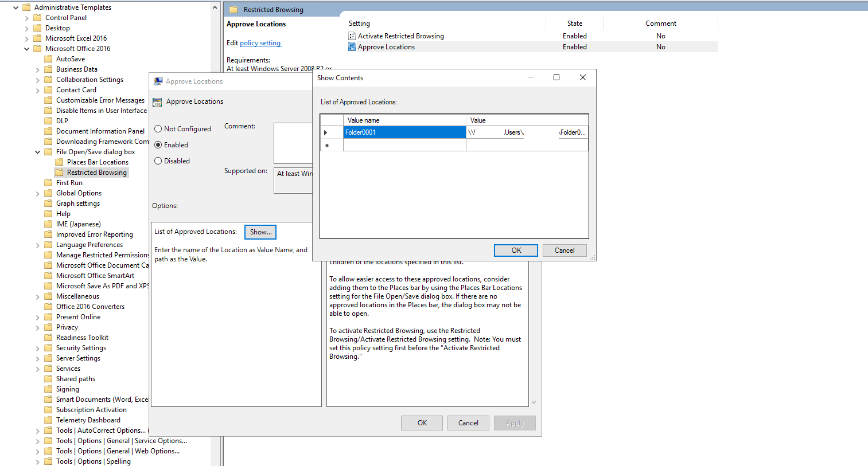Collapse the File Open/Save dialog box node
This screenshot has height=466, width=868.
pos(37,151)
